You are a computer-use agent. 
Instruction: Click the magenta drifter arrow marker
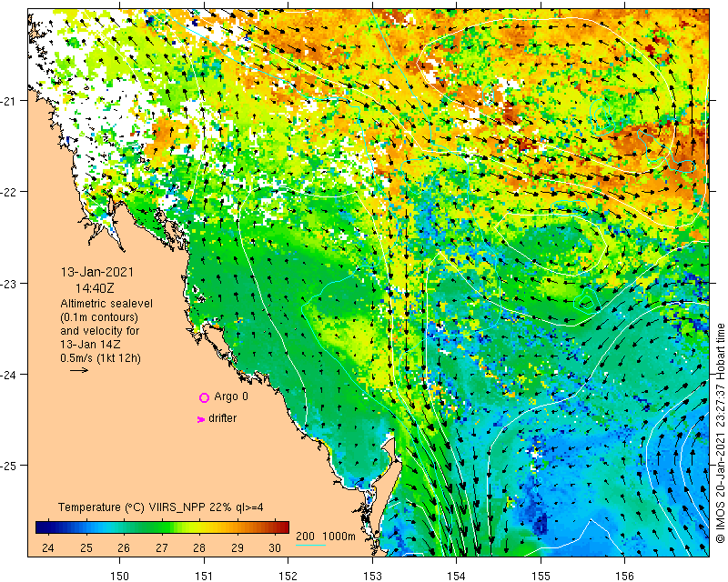(200, 419)
